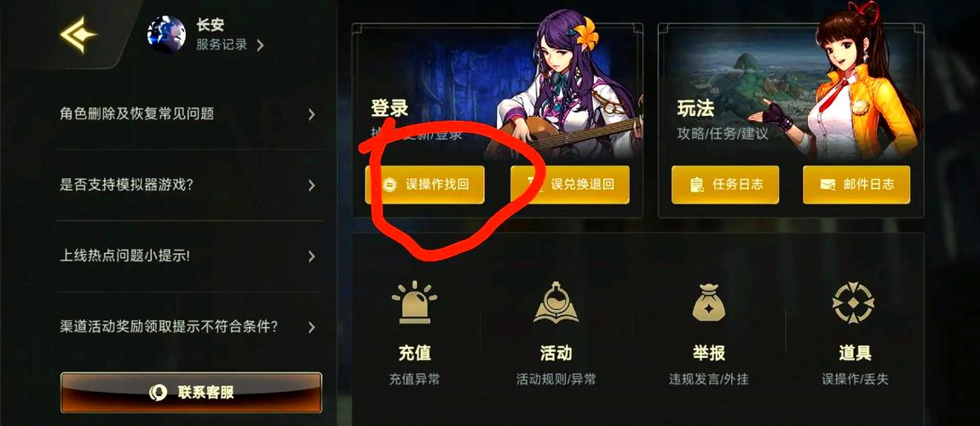The height and width of the screenshot is (426, 980).
Task: Click the 误操作找回 button
Action: point(425,184)
